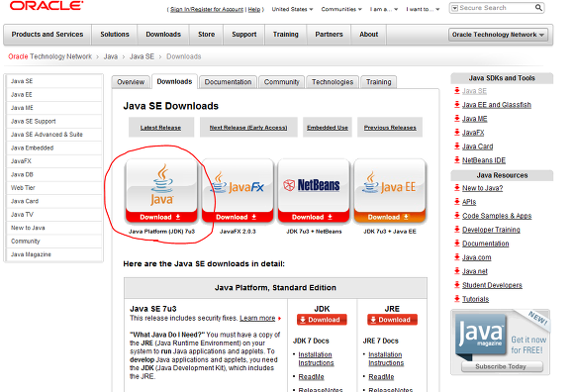
Task: Open the Developer Training resource link
Action: 491,230
